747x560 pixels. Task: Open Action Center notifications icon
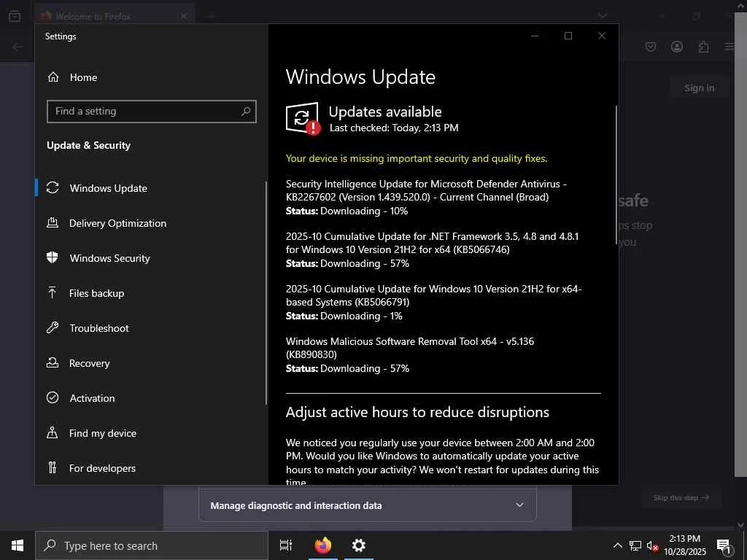[x=724, y=546]
